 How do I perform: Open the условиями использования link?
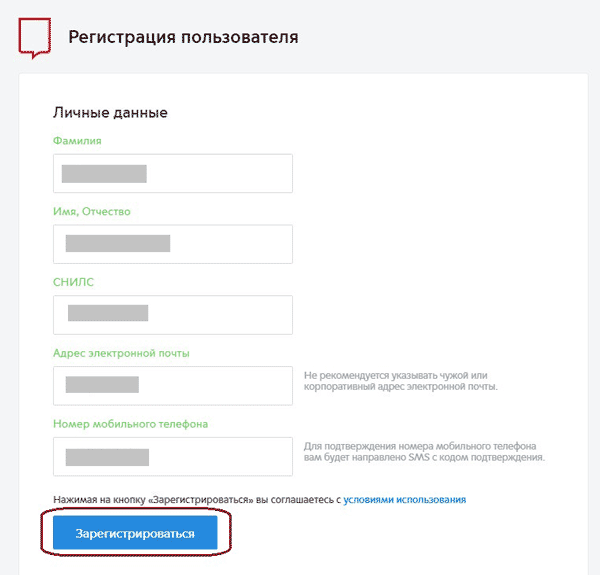pyautogui.click(x=404, y=499)
